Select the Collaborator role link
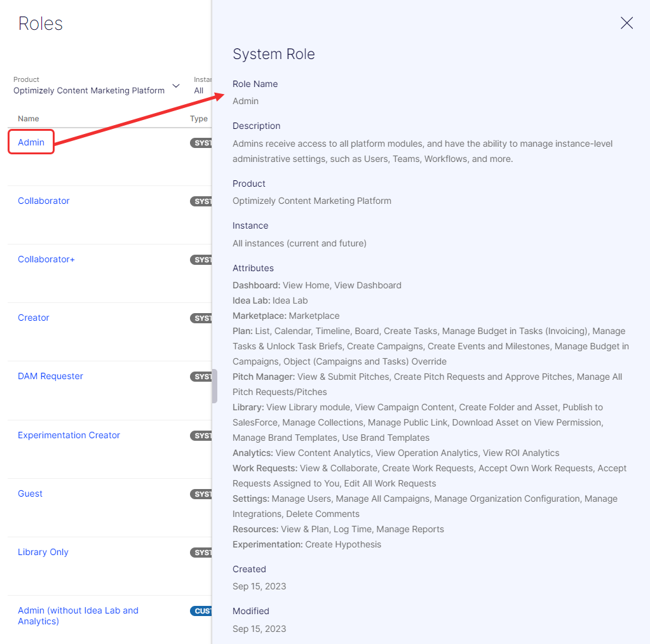The image size is (650, 644). point(44,201)
